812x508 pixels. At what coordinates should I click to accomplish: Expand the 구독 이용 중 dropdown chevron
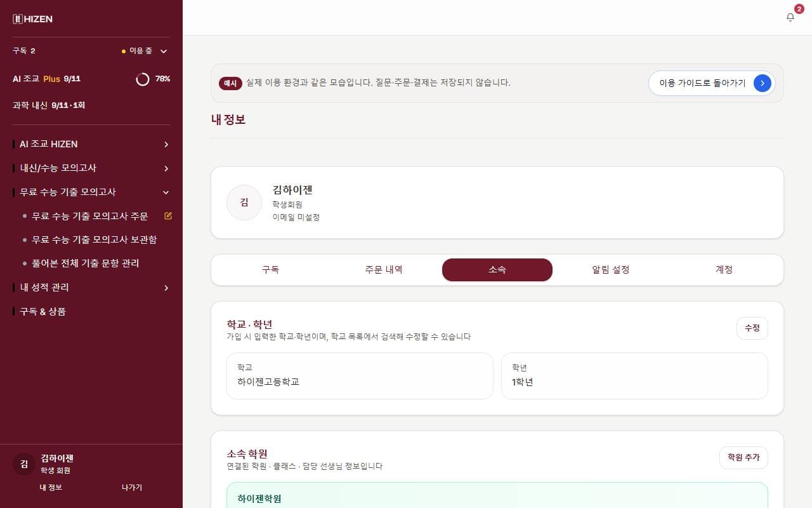164,51
